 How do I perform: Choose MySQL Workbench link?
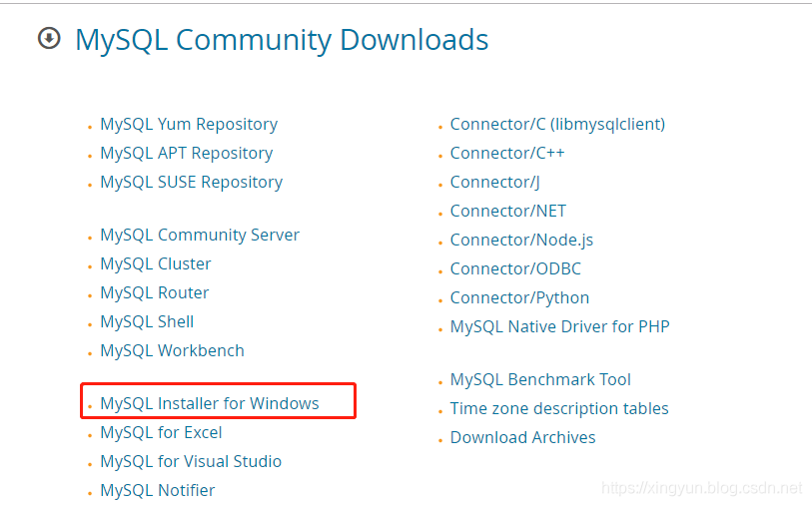tap(172, 351)
